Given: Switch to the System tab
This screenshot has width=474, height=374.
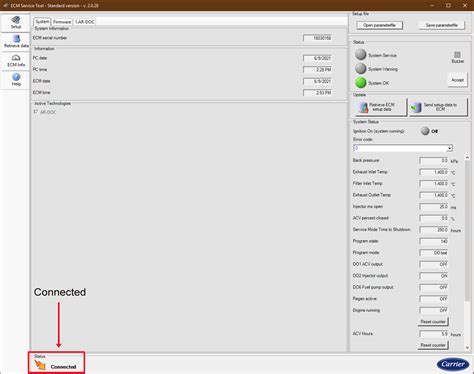Looking at the screenshot, I should click(42, 22).
